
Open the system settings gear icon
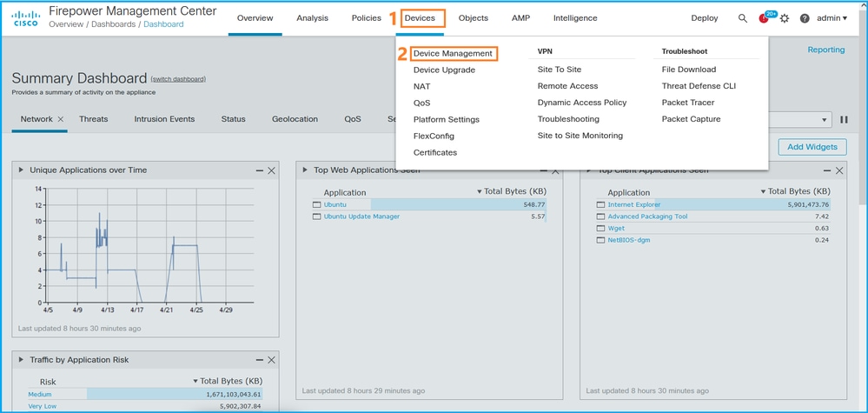click(x=785, y=18)
